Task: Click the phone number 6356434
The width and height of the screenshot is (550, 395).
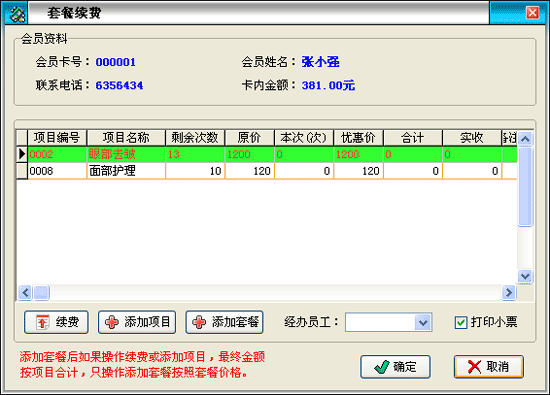Action: [x=119, y=85]
